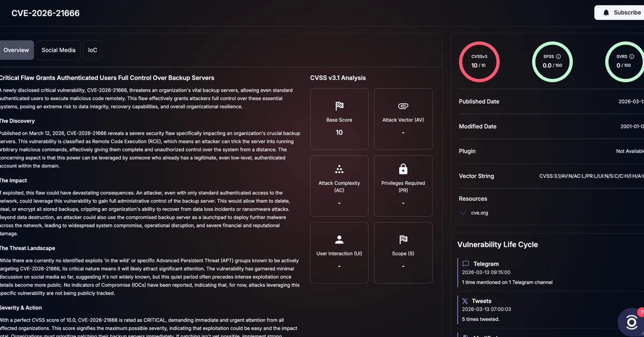Click the Attack Vector paperclip icon
The height and width of the screenshot is (337, 644).
(x=403, y=106)
